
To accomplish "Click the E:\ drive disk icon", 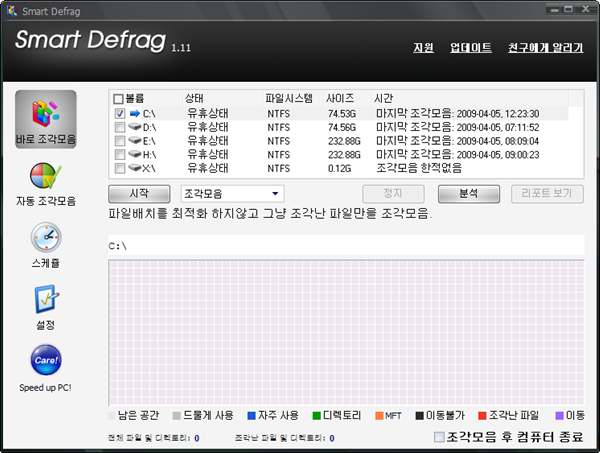I will 135,140.
